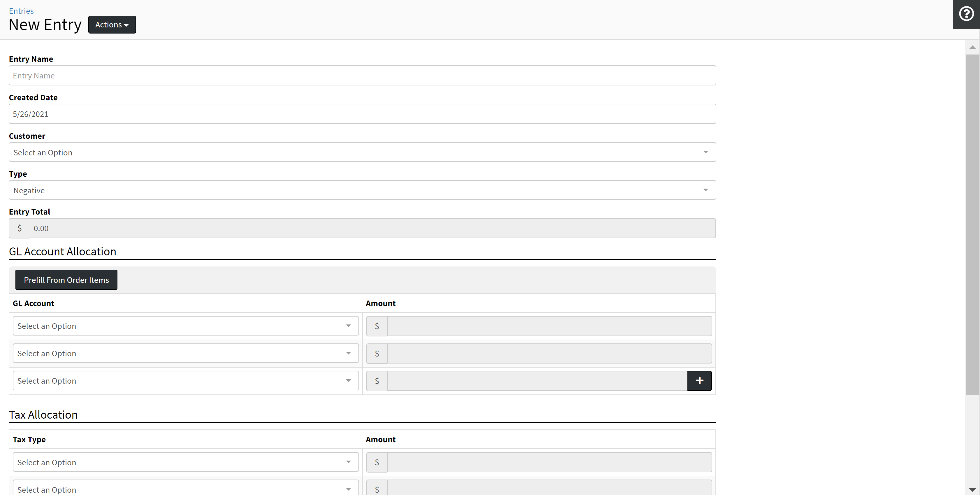Click first GL Account amount field

pos(549,326)
